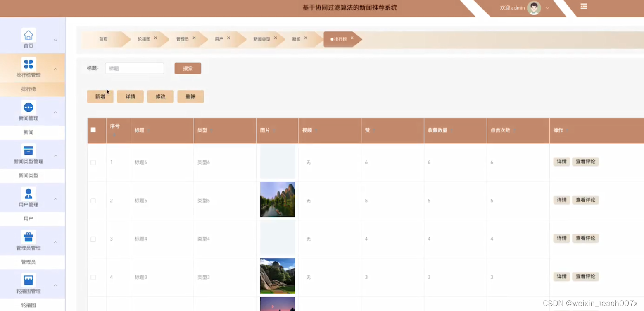Check the row checkbox for 标题4
This screenshot has height=311, width=644.
pyautogui.click(x=93, y=239)
